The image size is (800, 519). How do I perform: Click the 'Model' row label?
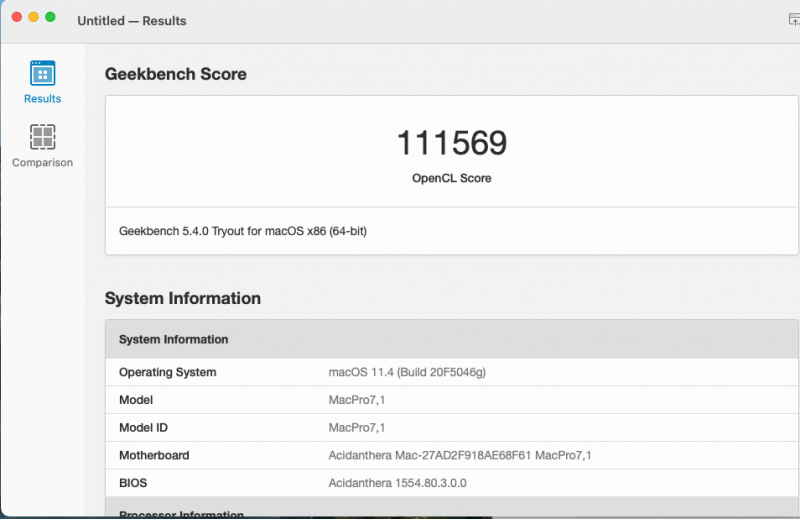[136, 400]
